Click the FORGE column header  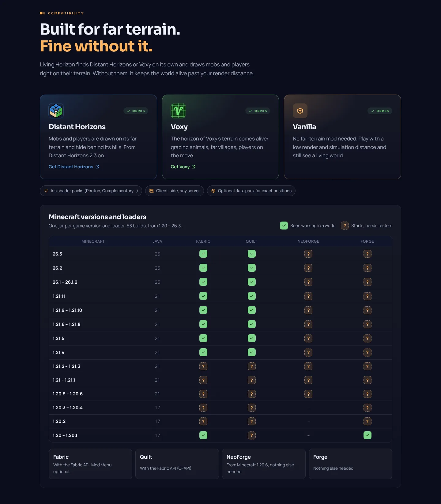(x=367, y=241)
